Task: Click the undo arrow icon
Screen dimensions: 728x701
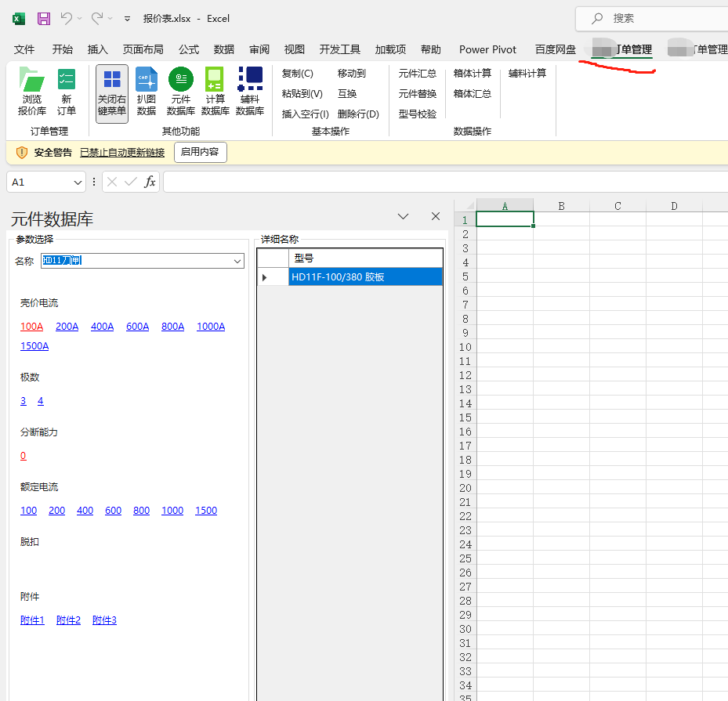Action: 67,19
